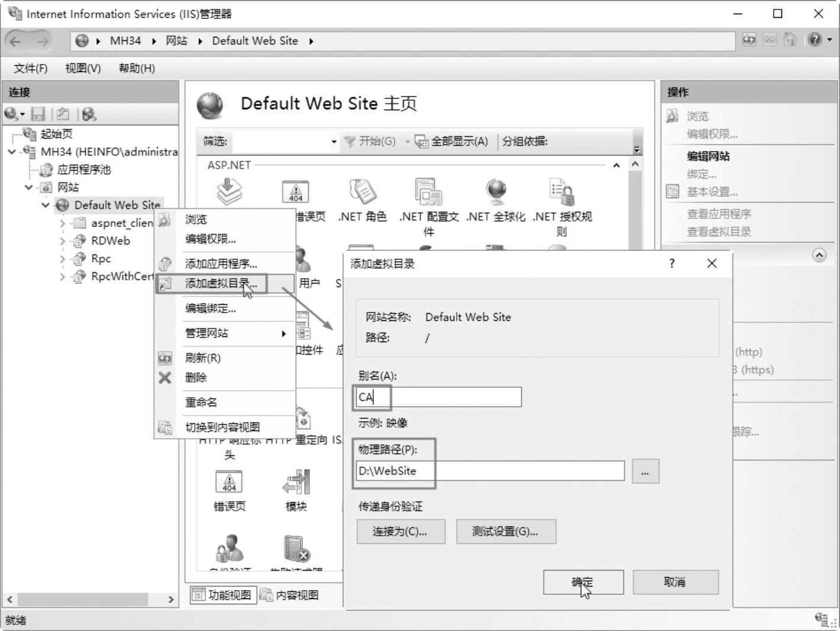The width and height of the screenshot is (840, 631).
Task: Open the .NET 授权规则 icon
Action: click(562, 193)
